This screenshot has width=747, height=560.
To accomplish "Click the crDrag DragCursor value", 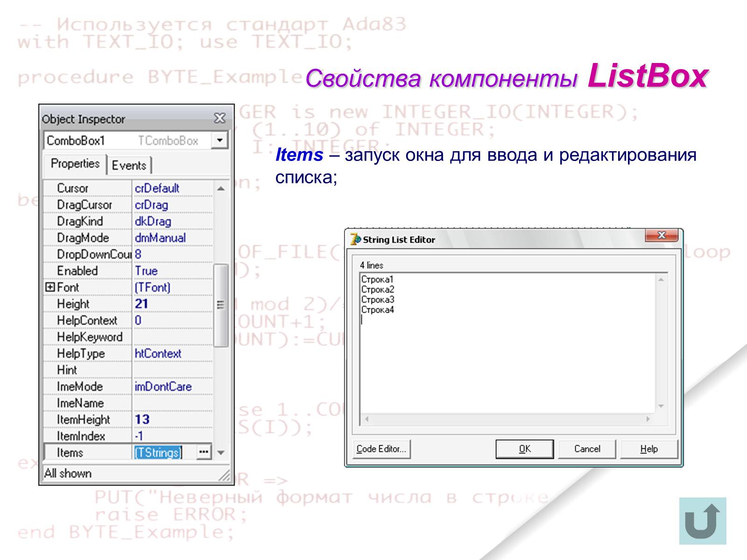I will 151,205.
